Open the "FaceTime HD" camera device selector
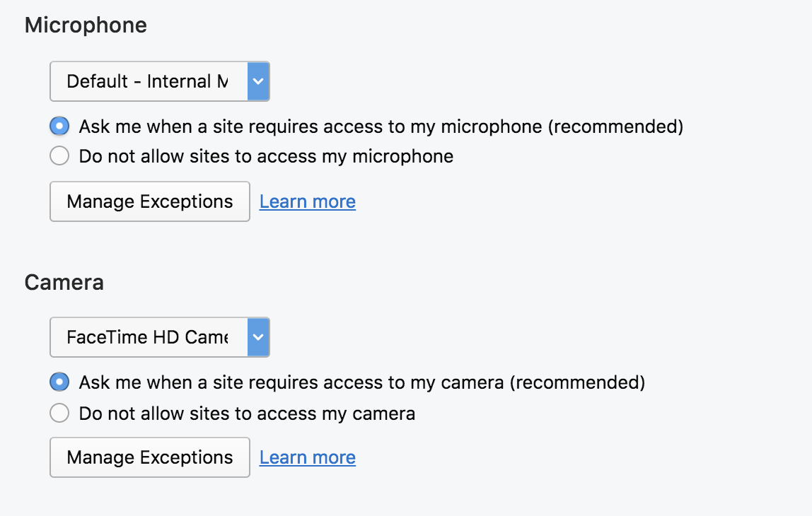The width and height of the screenshot is (812, 516). click(149, 337)
